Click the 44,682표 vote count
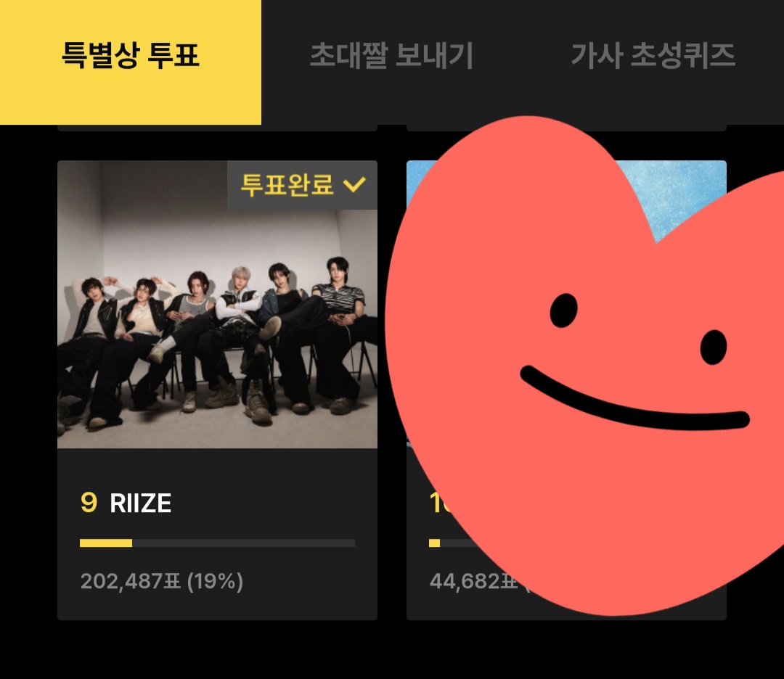The image size is (784, 679). click(x=473, y=582)
